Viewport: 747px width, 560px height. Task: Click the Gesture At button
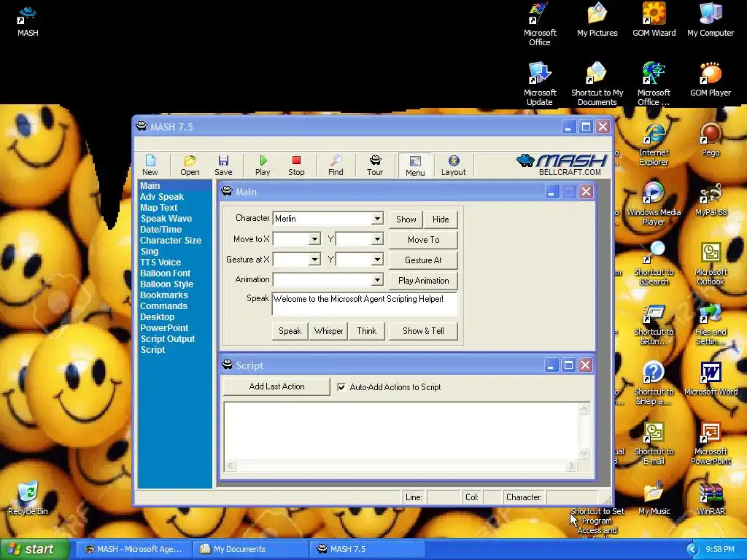[x=424, y=260]
